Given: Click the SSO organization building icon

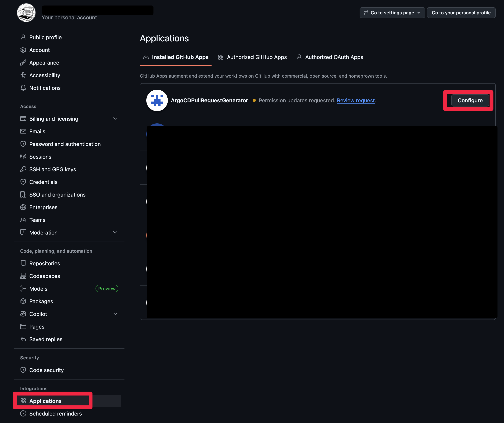Looking at the screenshot, I should [x=23, y=194].
